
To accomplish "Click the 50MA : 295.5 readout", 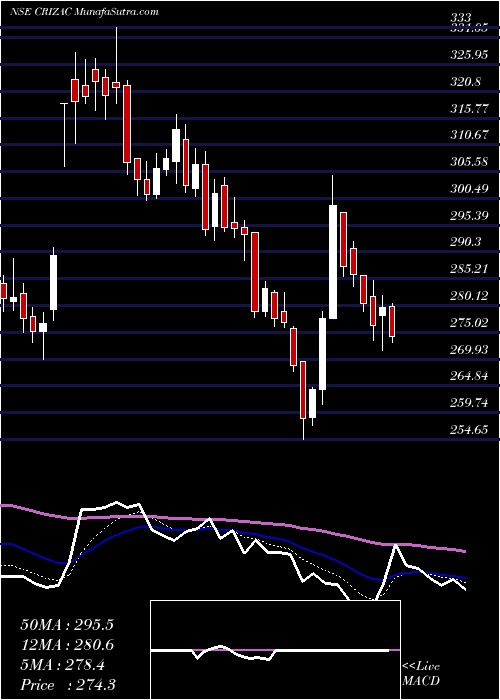I will pos(67,625).
